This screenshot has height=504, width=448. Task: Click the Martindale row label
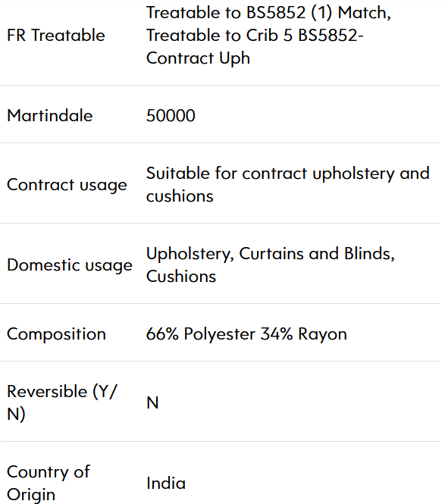50,115
